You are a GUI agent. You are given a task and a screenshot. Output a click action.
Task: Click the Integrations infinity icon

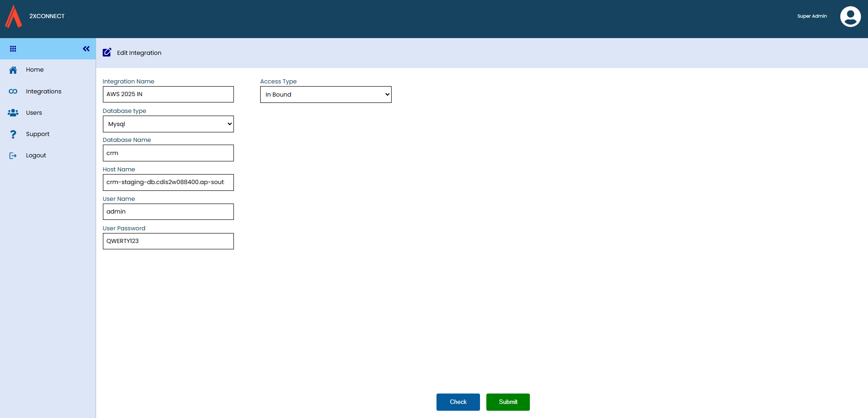point(13,92)
